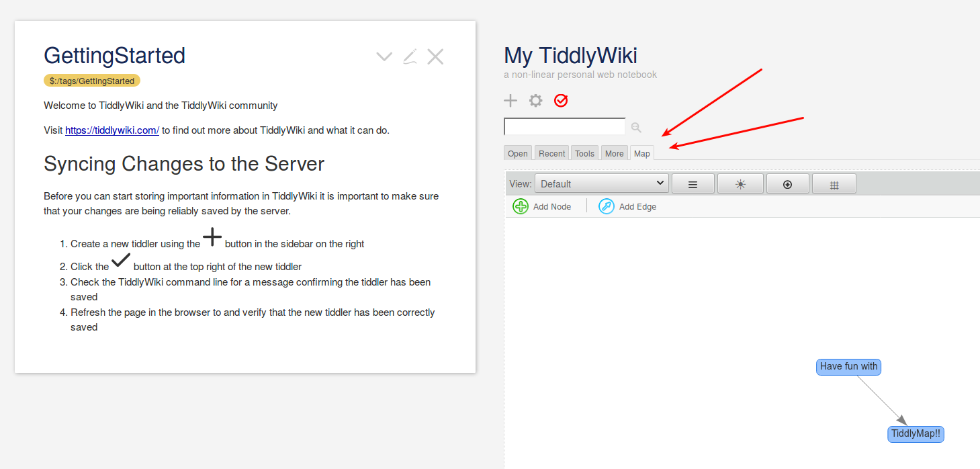The height and width of the screenshot is (469, 980).
Task: Open more actions chevron on GettingStarted tiddler
Action: click(x=384, y=56)
